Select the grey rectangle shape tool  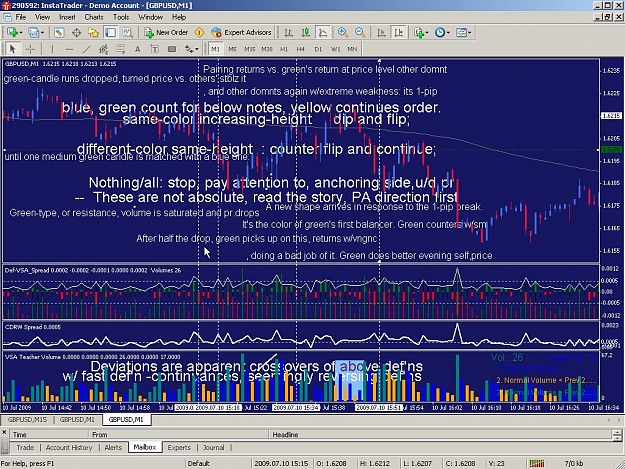pos(172,49)
